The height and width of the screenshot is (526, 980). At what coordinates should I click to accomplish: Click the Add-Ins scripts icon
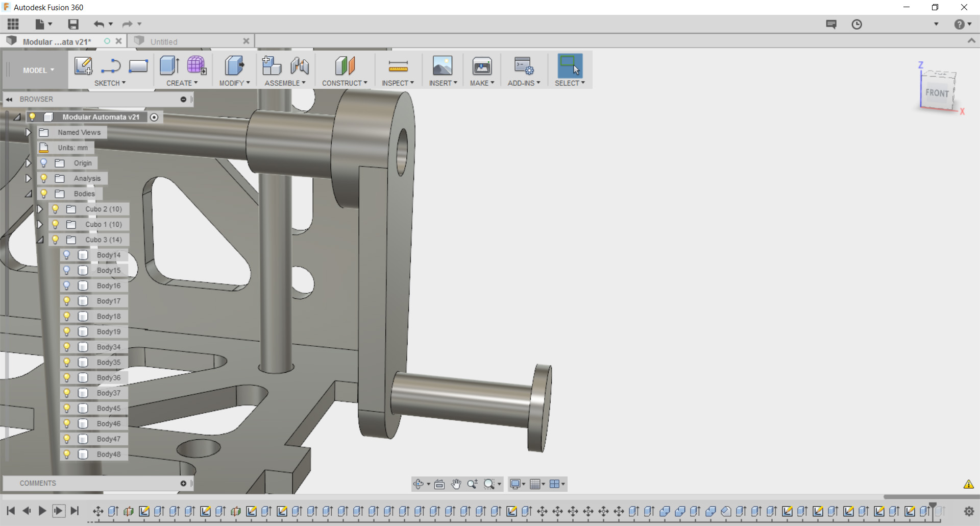(524, 66)
